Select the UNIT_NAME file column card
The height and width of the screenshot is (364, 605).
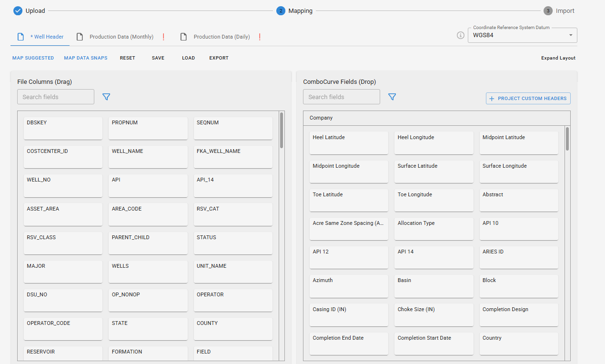233,272
